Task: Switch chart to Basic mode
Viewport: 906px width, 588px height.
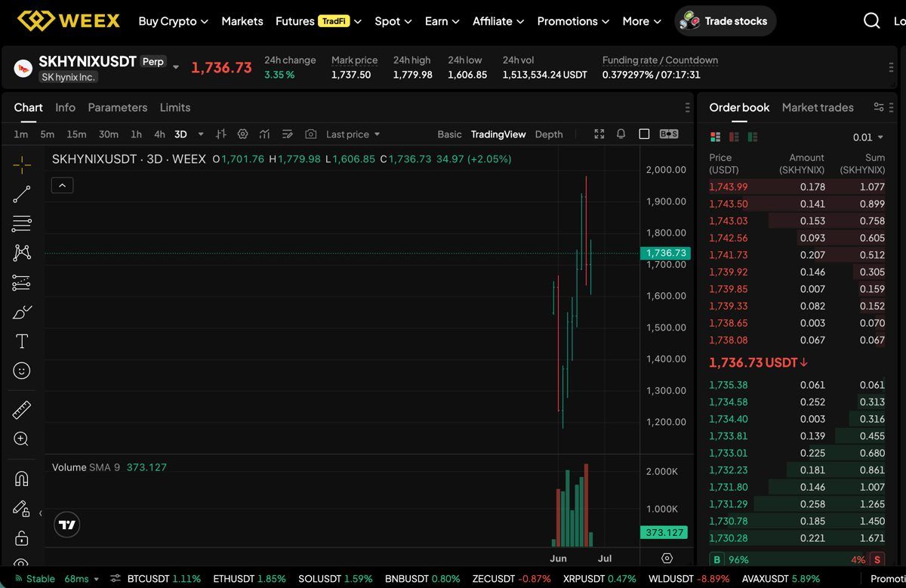Action: (449, 134)
